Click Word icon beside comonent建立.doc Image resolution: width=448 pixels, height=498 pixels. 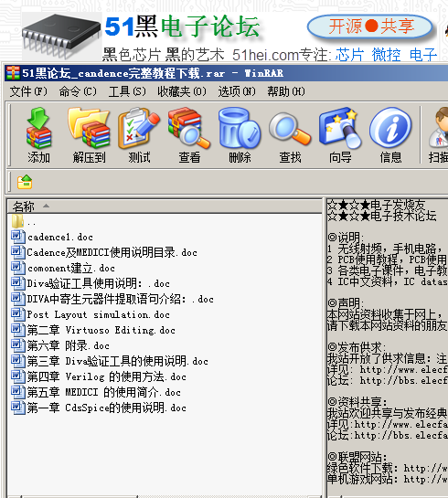coord(17,268)
